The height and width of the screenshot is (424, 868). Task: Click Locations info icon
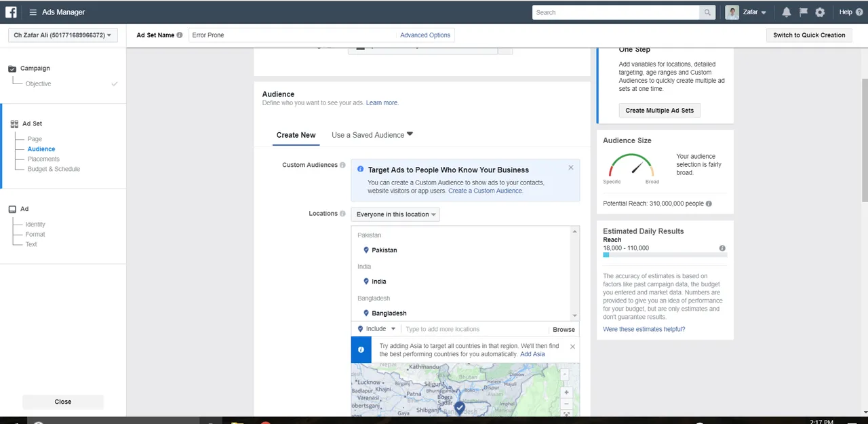point(342,214)
